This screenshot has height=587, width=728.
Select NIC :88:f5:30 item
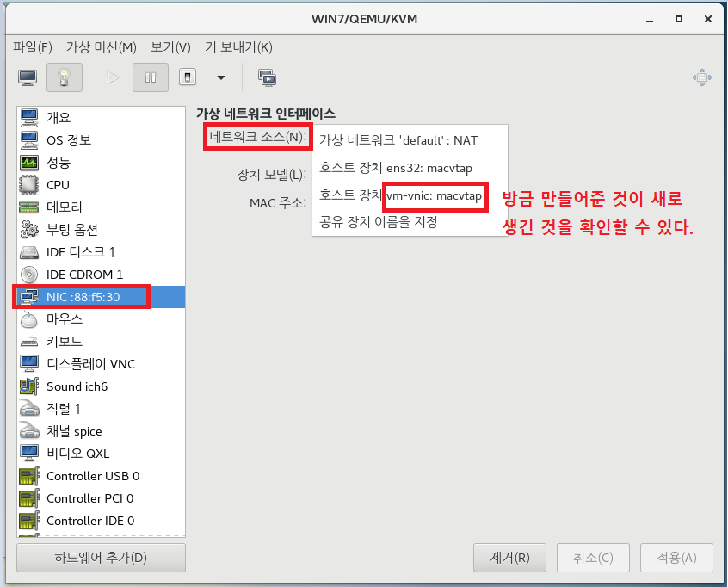(x=102, y=297)
